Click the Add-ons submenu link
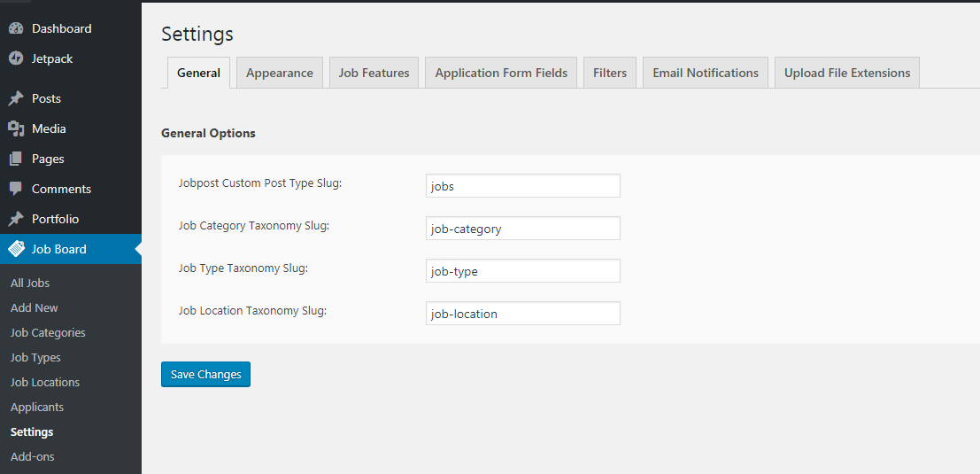980x474 pixels. coord(32,456)
